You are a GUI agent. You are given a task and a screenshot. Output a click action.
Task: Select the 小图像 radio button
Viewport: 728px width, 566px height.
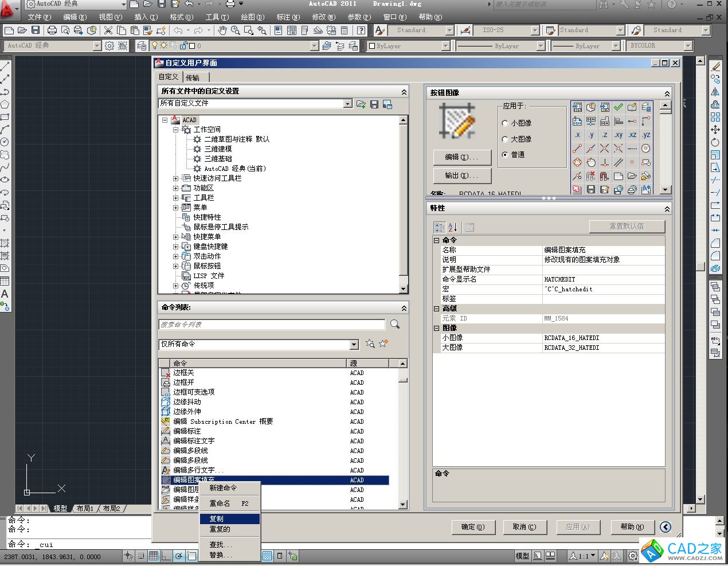tap(505, 123)
